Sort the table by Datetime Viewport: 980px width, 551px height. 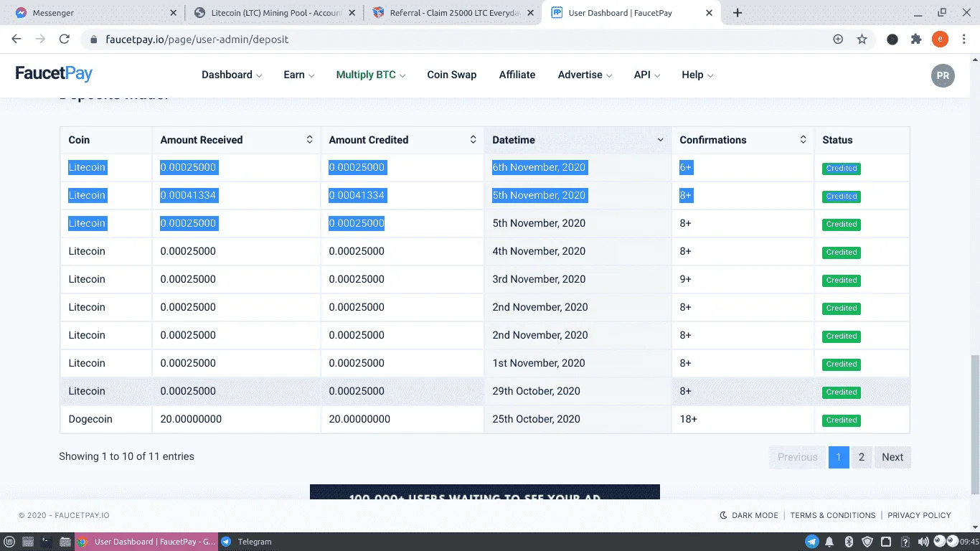tap(578, 140)
